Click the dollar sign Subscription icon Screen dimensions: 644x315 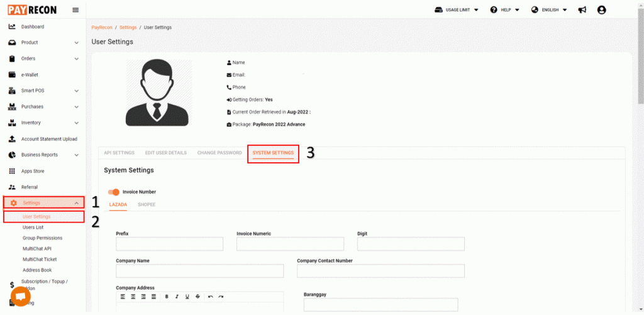click(12, 285)
